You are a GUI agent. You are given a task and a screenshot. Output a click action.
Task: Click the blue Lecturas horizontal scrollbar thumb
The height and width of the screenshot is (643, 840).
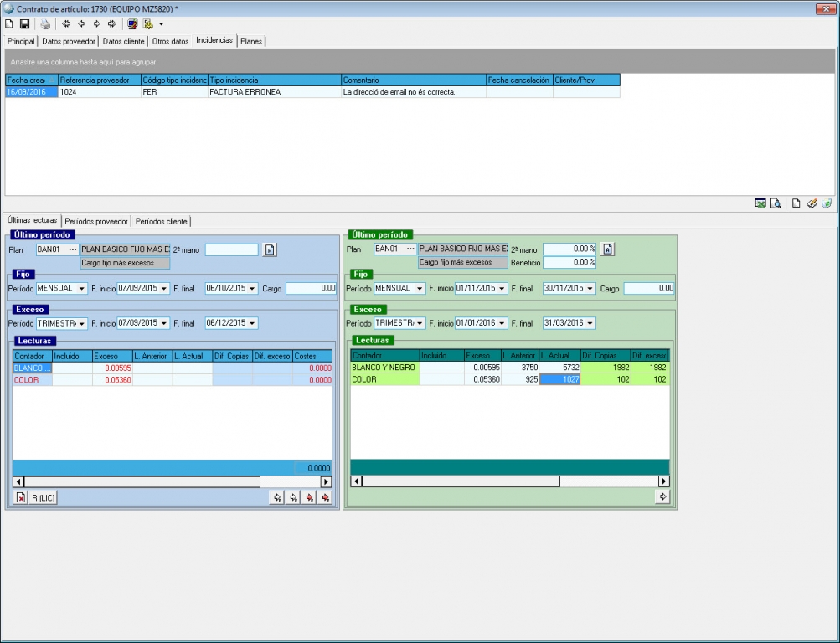pos(142,482)
